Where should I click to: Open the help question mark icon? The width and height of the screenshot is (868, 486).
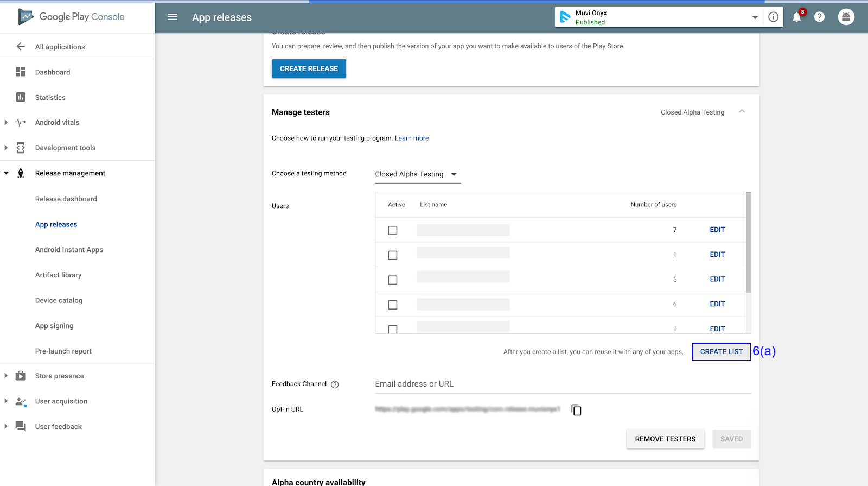(x=819, y=17)
